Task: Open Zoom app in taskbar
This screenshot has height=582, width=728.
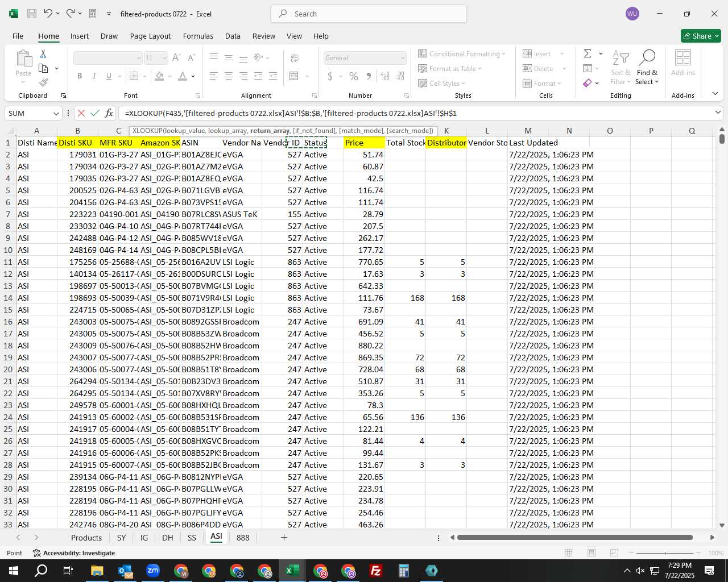Action: click(153, 571)
